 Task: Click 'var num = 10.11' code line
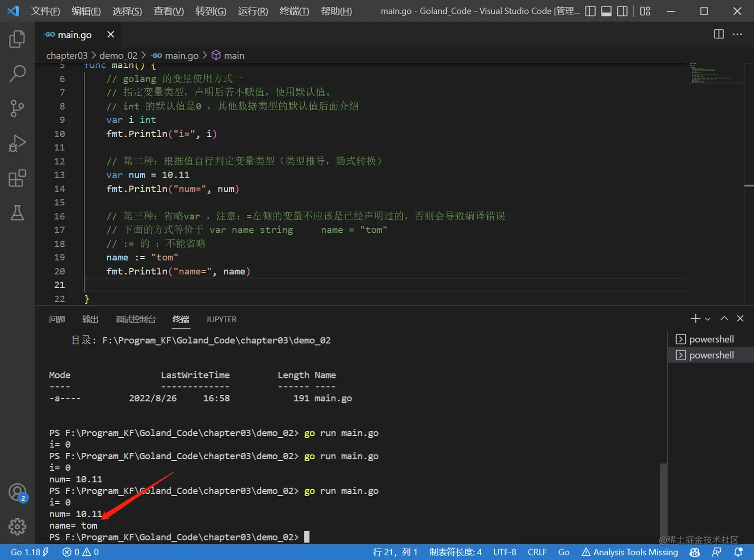click(x=148, y=175)
